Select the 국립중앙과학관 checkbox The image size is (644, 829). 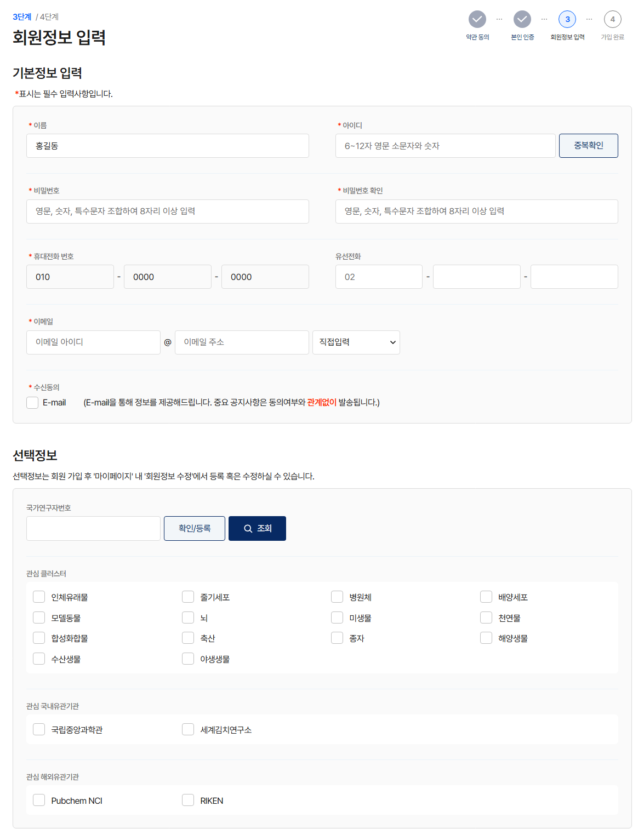[x=39, y=729]
